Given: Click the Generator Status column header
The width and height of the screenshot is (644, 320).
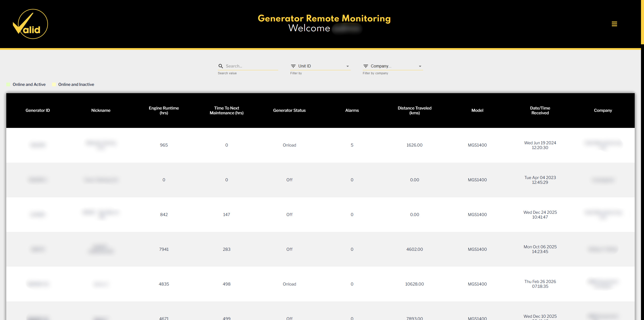Looking at the screenshot, I should point(289,110).
